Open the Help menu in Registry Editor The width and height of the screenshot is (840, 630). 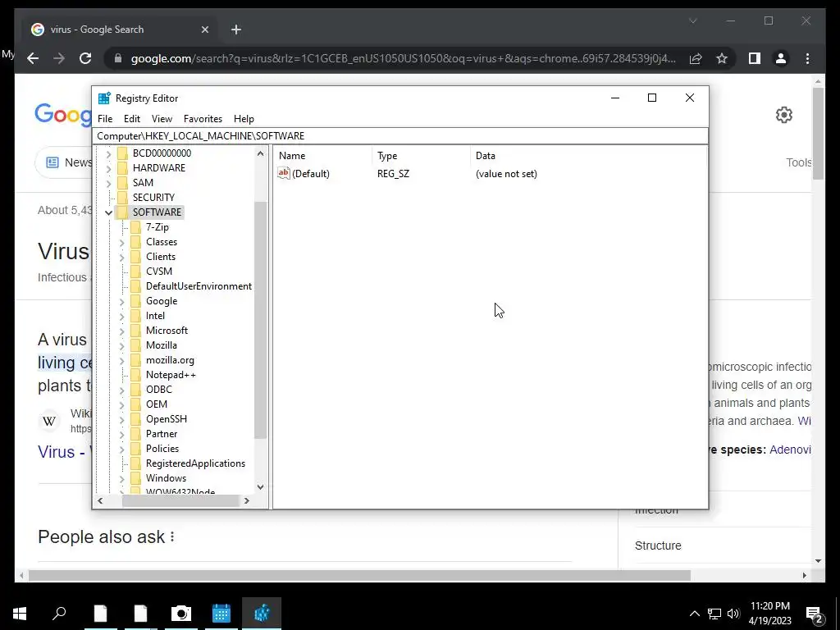point(244,119)
